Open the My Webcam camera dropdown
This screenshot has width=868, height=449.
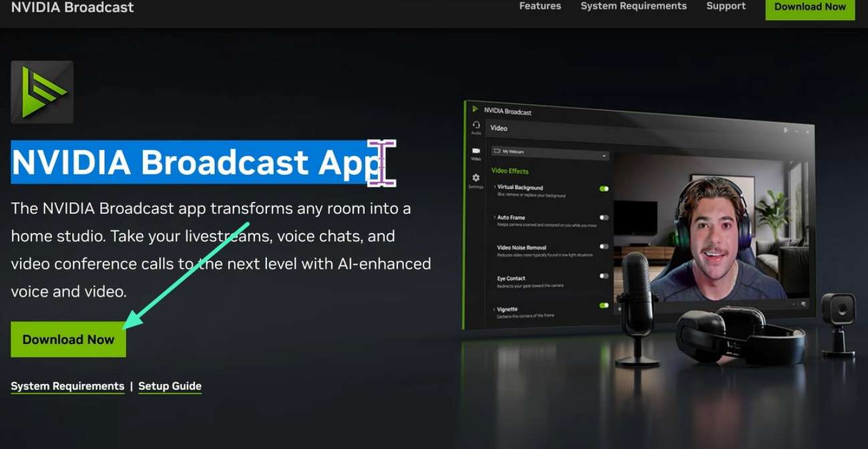tap(550, 153)
